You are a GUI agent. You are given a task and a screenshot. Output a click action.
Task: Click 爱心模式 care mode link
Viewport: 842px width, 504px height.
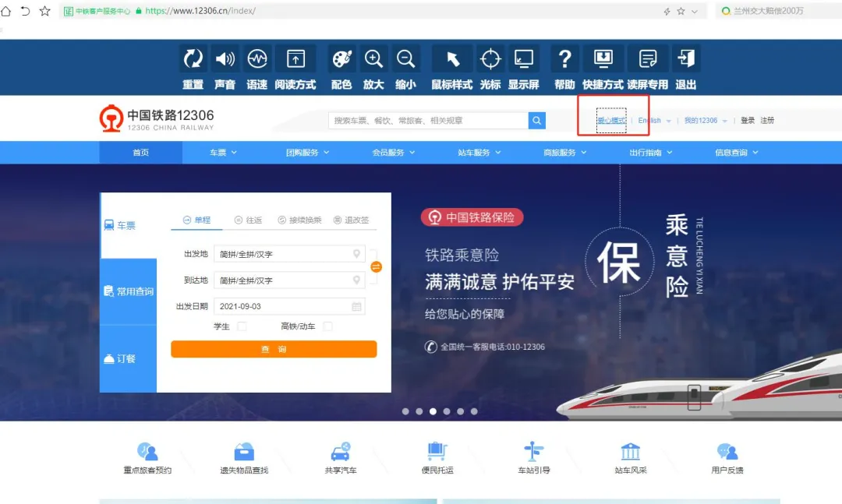tap(612, 120)
